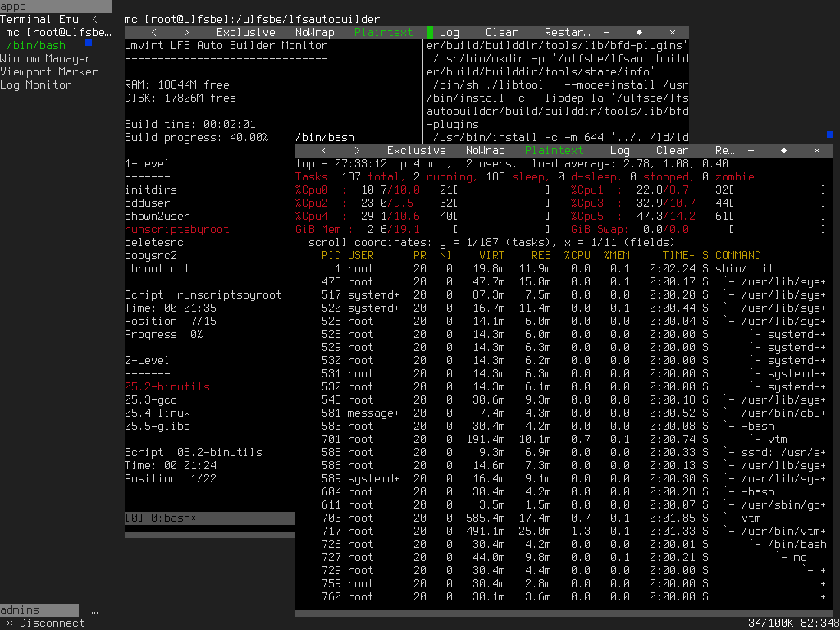840x630 pixels.
Task: Toggle Exclusive mode in the mc window
Action: click(x=245, y=33)
